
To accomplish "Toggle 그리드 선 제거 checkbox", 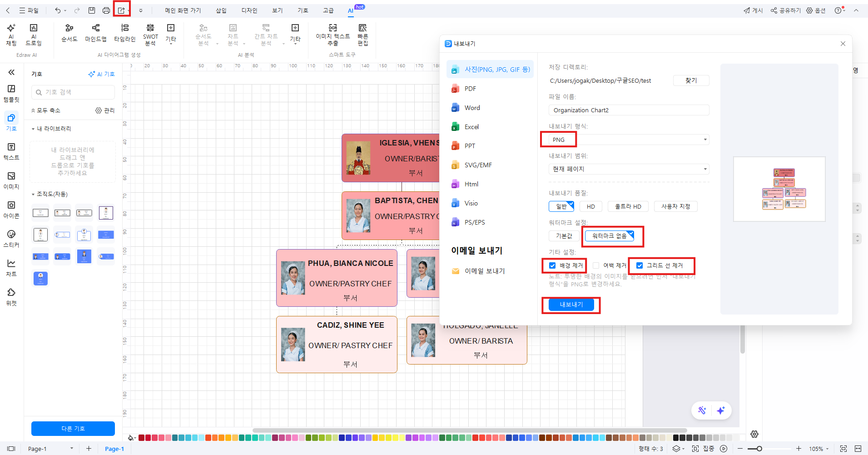I will (640, 265).
